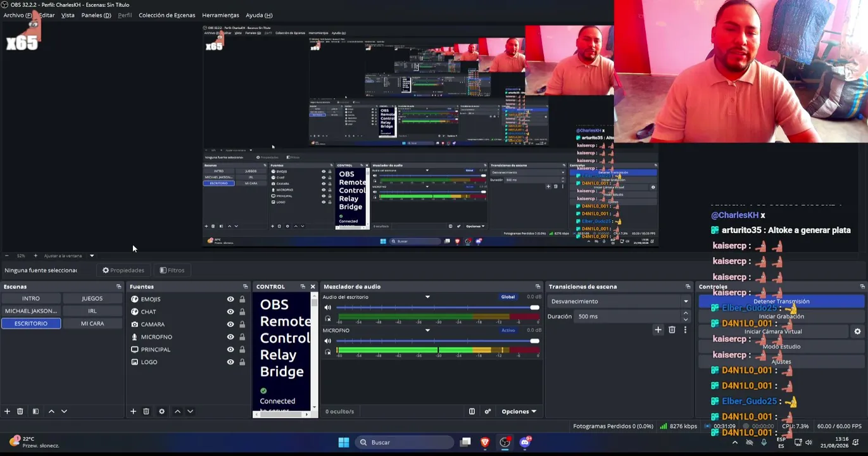This screenshot has width=868, height=456.
Task: Remove selected source using trash icon in Fuentes
Action: 146,412
